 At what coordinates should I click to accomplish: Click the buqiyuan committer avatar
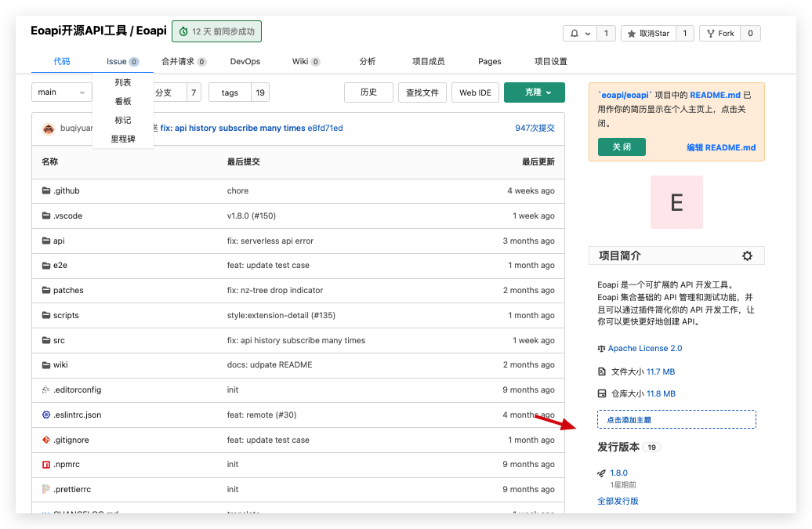49,129
